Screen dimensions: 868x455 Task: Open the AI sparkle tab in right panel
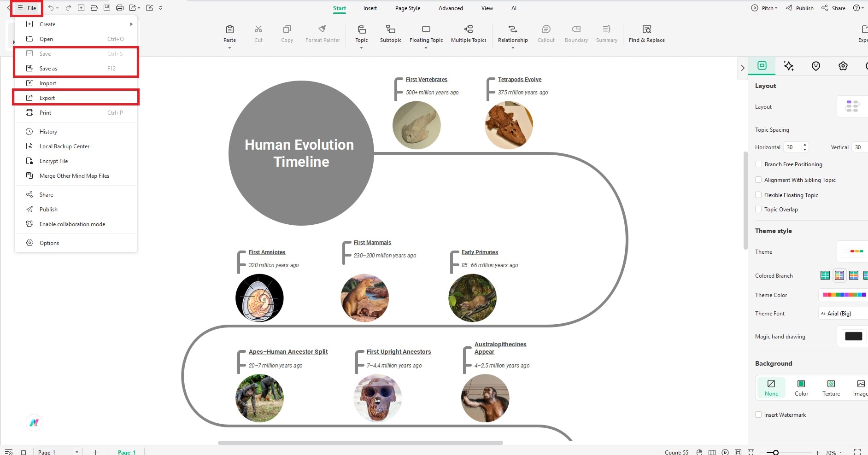pos(789,66)
